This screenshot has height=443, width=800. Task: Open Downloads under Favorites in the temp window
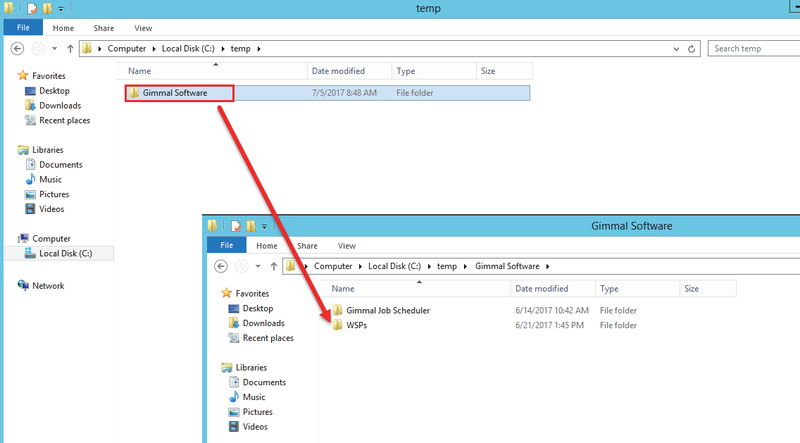[60, 106]
